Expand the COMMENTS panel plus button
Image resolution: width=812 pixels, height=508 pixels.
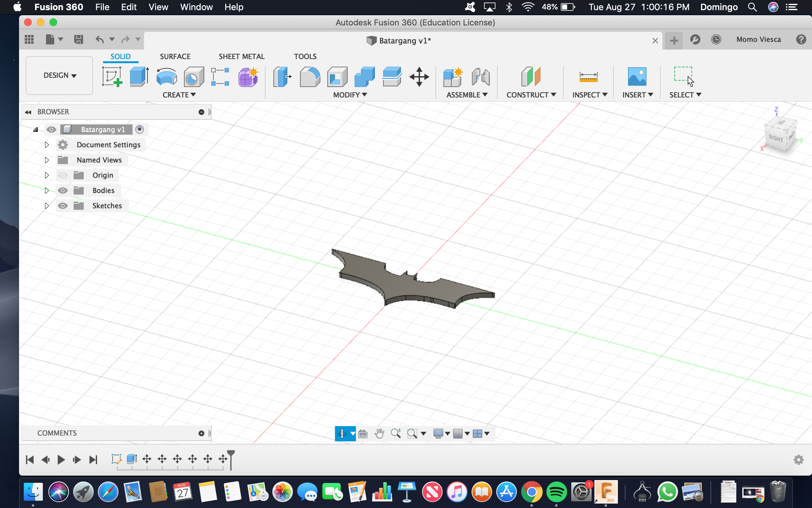point(201,433)
